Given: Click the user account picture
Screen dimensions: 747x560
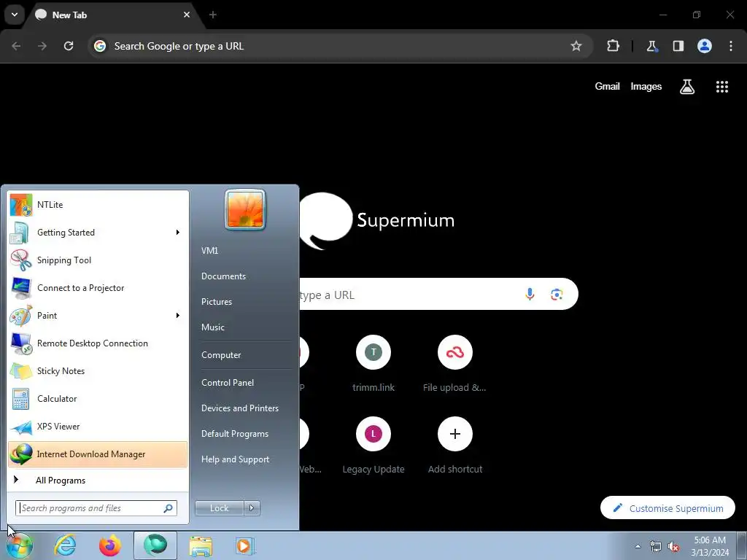Looking at the screenshot, I should pyautogui.click(x=245, y=209).
